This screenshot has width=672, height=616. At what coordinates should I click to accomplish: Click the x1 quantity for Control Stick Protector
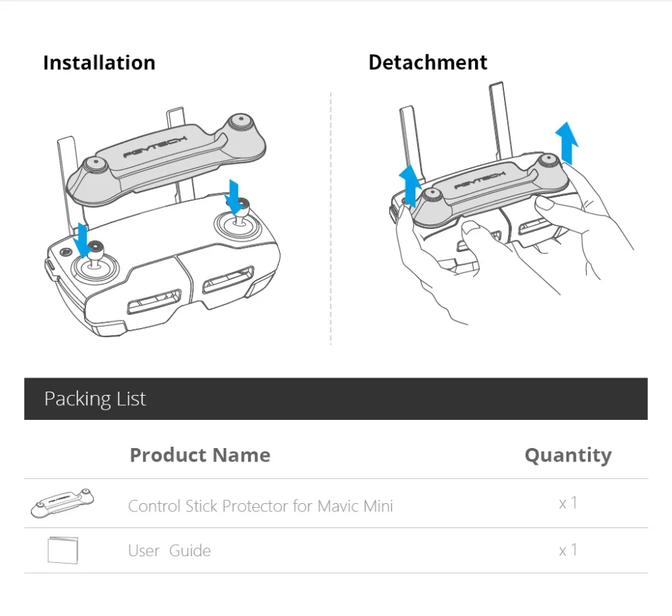(569, 503)
